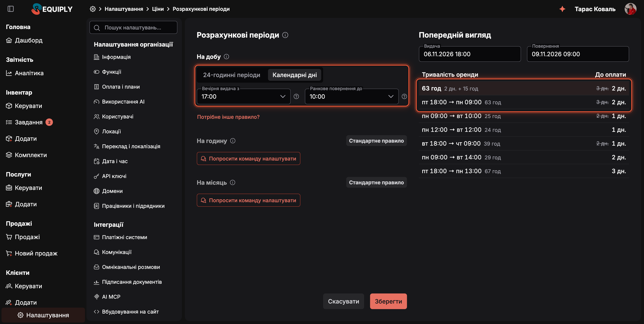Open Платіжні системи integration
The height and width of the screenshot is (324, 644).
point(120,237)
